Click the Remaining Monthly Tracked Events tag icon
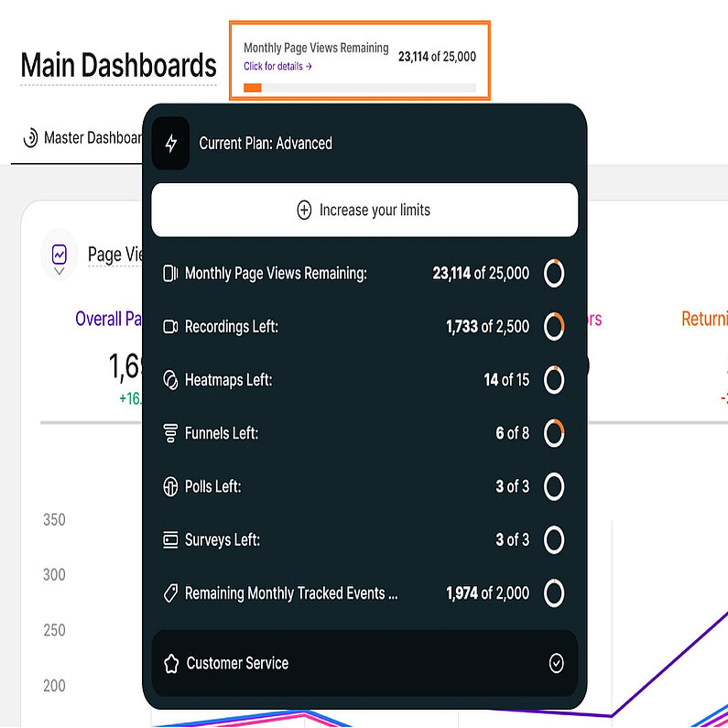The image size is (728, 728). (x=169, y=593)
